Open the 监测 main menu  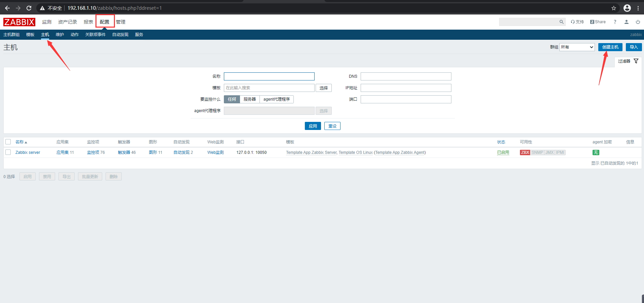pyautogui.click(x=47, y=22)
